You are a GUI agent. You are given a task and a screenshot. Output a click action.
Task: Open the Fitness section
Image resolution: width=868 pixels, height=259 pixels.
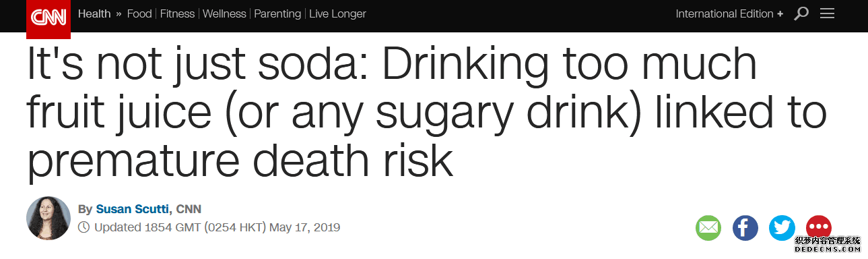point(177,14)
